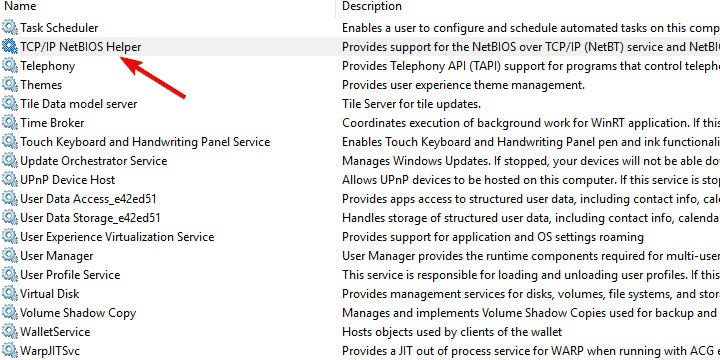The width and height of the screenshot is (720, 360).
Task: Click the gear icon next to Telephony
Action: coord(9,66)
